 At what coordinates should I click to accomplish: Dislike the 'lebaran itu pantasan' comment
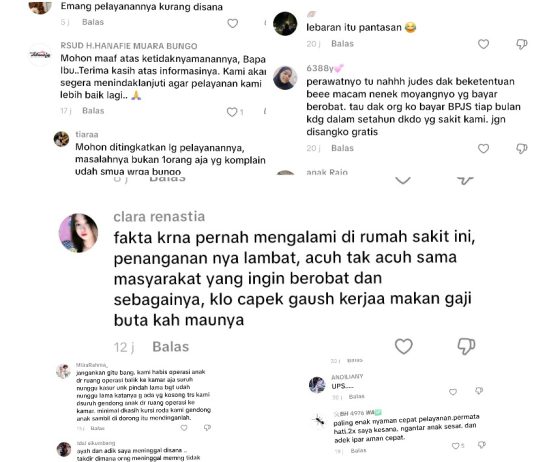pyautogui.click(x=521, y=44)
